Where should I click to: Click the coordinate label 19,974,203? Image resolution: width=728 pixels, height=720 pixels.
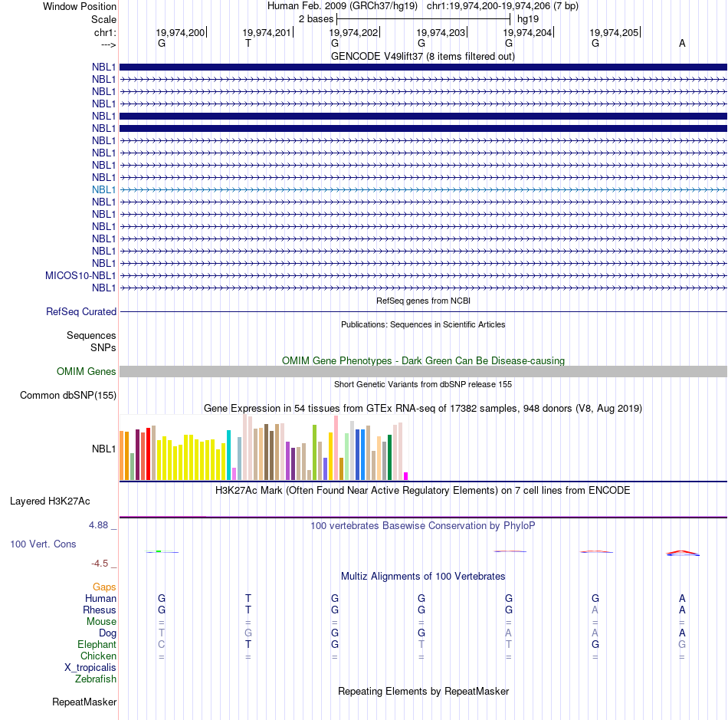[441, 32]
